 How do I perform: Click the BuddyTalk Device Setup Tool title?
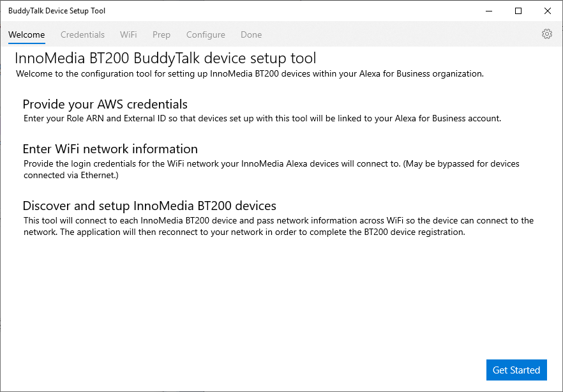(57, 11)
